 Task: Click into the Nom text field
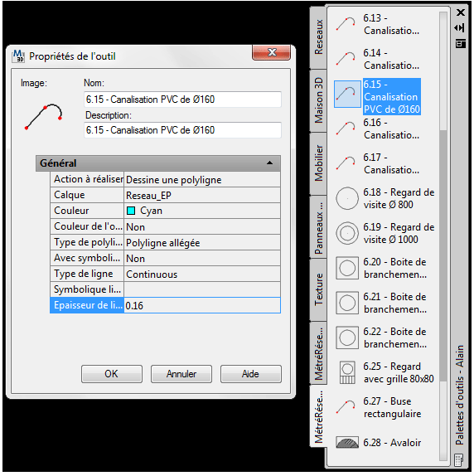tap(182, 100)
